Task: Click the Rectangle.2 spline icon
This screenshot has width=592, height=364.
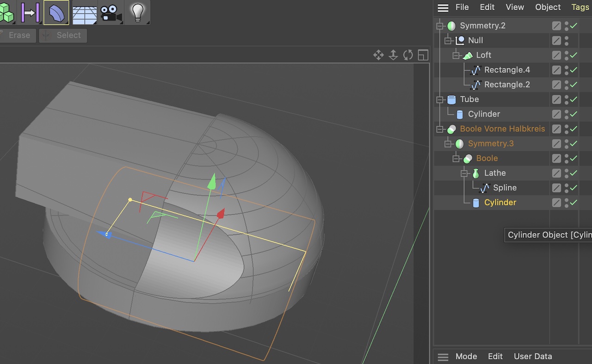Action: tap(475, 85)
